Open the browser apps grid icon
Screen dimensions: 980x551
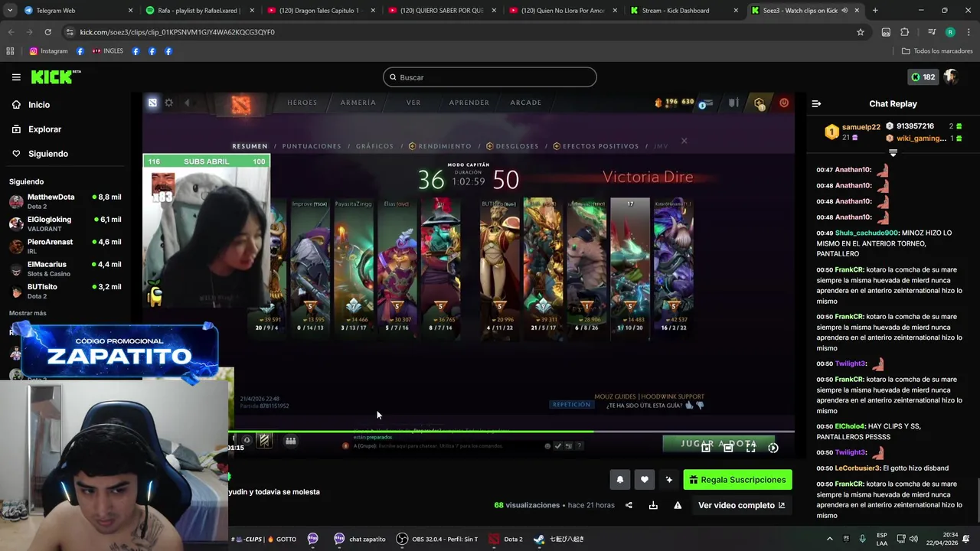[10, 51]
